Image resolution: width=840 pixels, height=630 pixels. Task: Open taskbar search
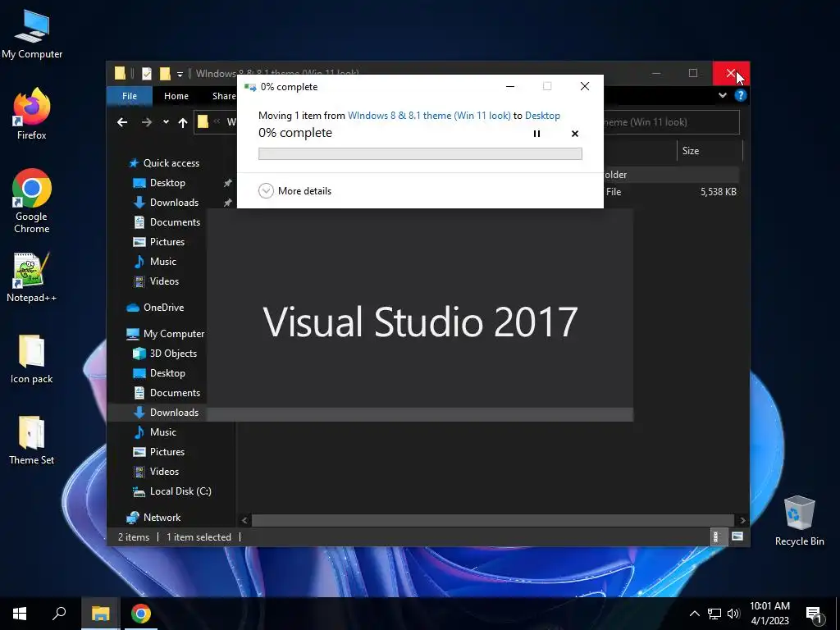59,614
